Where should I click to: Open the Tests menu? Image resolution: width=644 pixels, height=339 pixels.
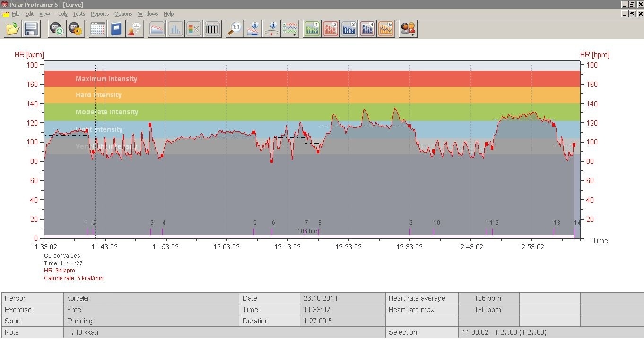point(79,14)
